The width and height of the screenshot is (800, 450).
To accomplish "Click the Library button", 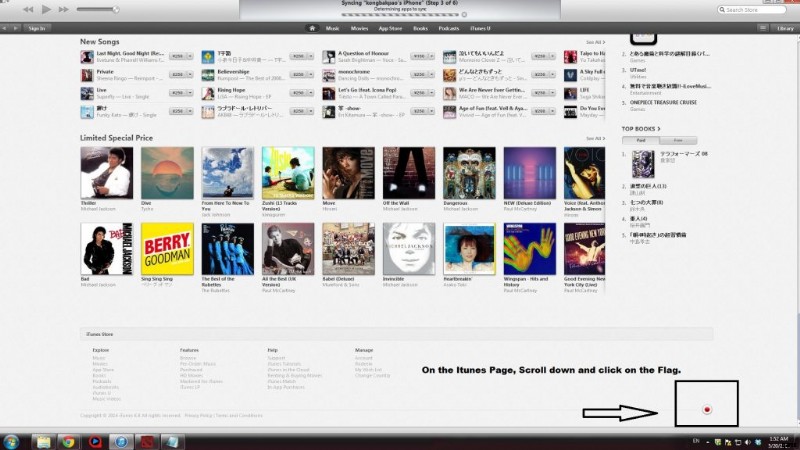I will (x=785, y=28).
